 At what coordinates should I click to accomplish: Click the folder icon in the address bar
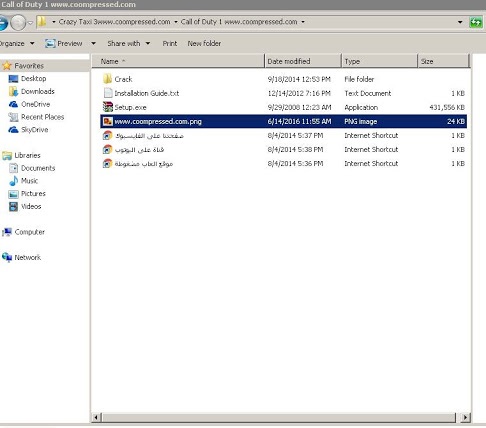point(42,22)
